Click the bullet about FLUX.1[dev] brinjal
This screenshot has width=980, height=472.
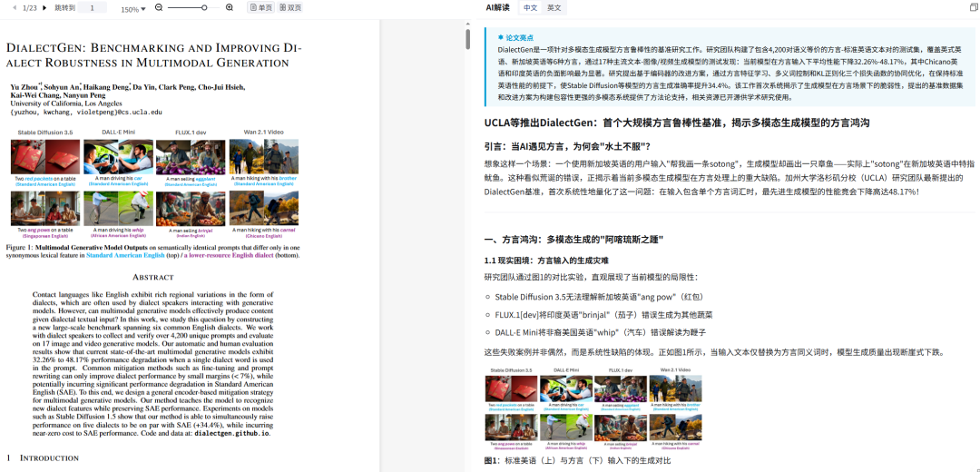pos(603,314)
